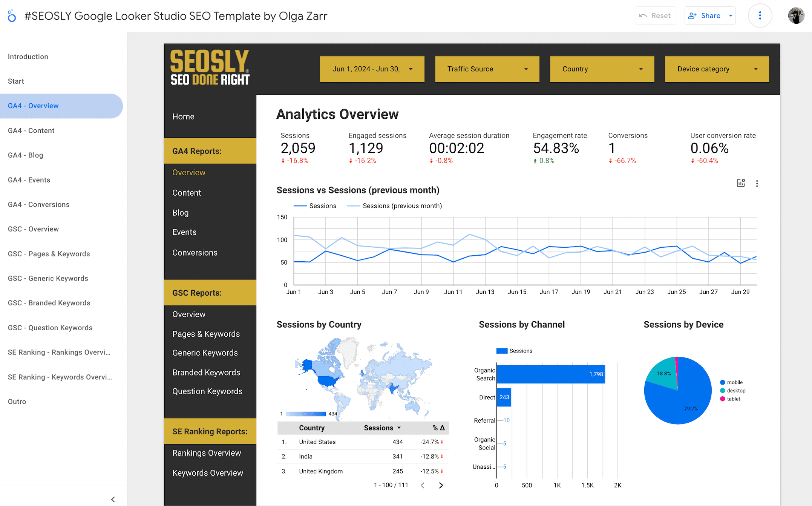Click Content under GA4 Reports
This screenshot has height=506, width=812.
(x=187, y=193)
